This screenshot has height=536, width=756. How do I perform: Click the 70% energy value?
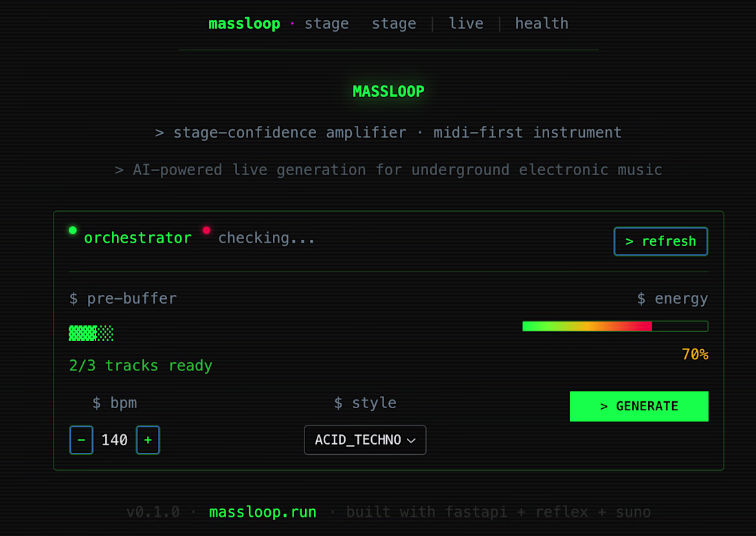pos(695,355)
